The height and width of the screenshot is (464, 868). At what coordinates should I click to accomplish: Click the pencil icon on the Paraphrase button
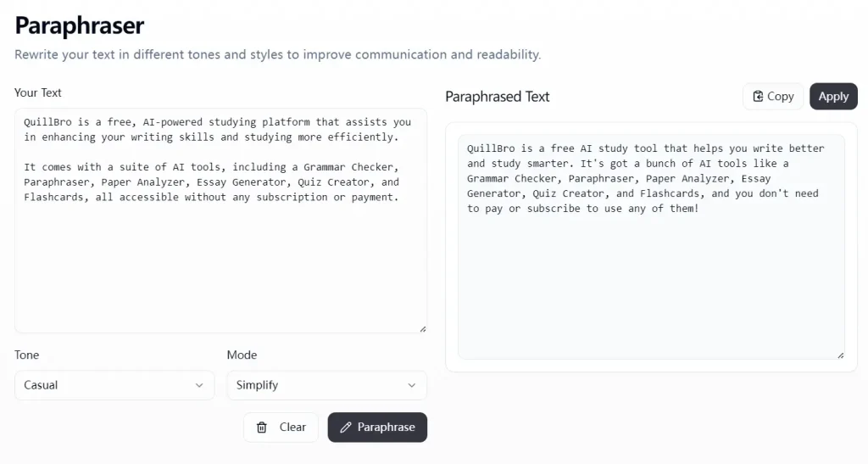(345, 428)
